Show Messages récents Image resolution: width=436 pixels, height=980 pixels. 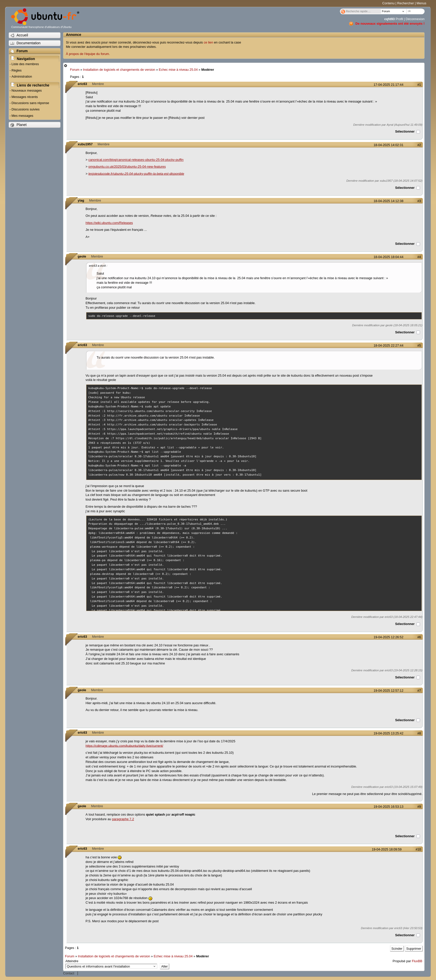[x=24, y=97]
